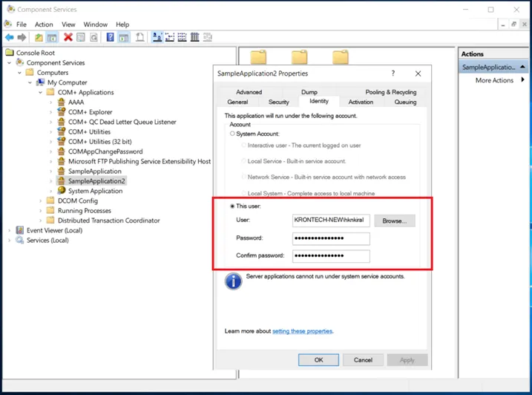This screenshot has width=532, height=395.
Task: Click the blue Help question mark icon
Action: point(111,37)
